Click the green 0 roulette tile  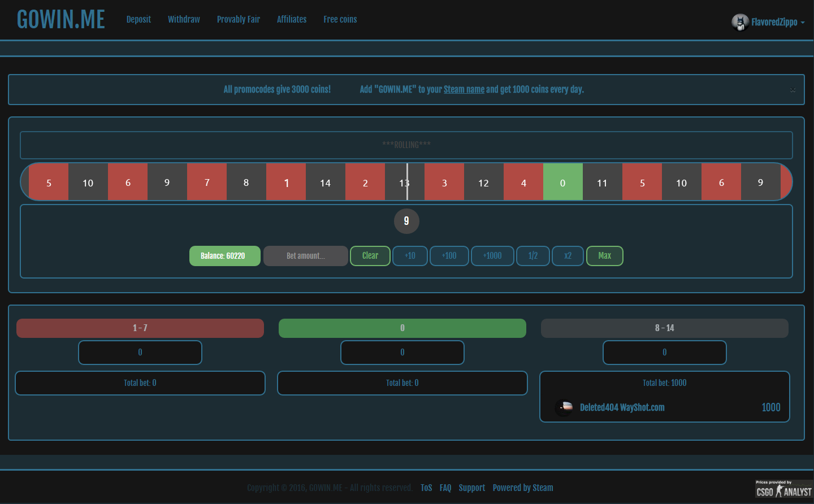563,182
